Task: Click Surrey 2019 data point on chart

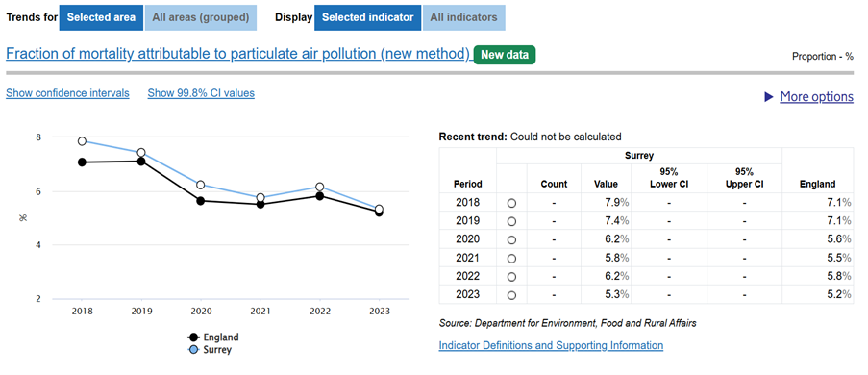Action: 141,152
